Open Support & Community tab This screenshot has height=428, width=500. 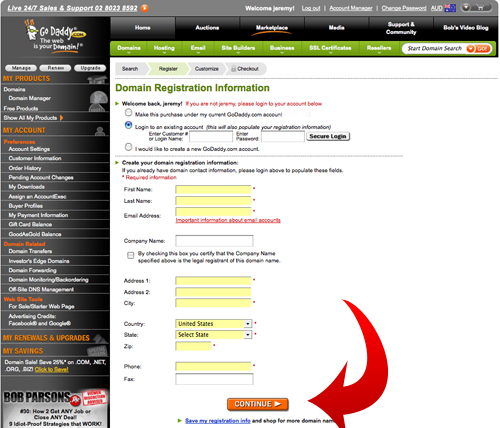(401, 28)
